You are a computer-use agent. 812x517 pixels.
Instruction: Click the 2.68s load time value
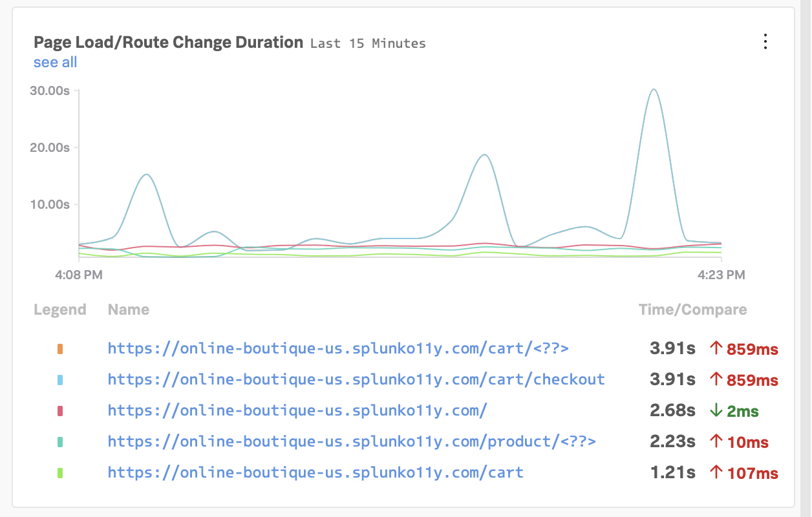[672, 411]
